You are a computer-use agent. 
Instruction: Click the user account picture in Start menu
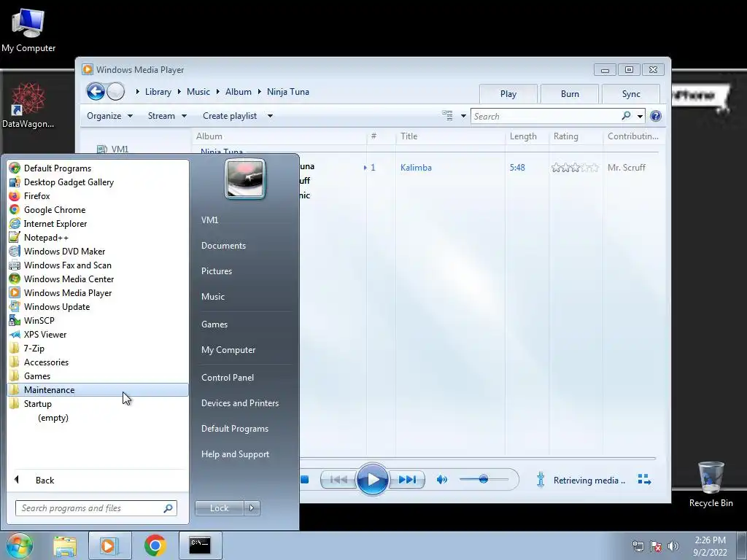click(245, 179)
